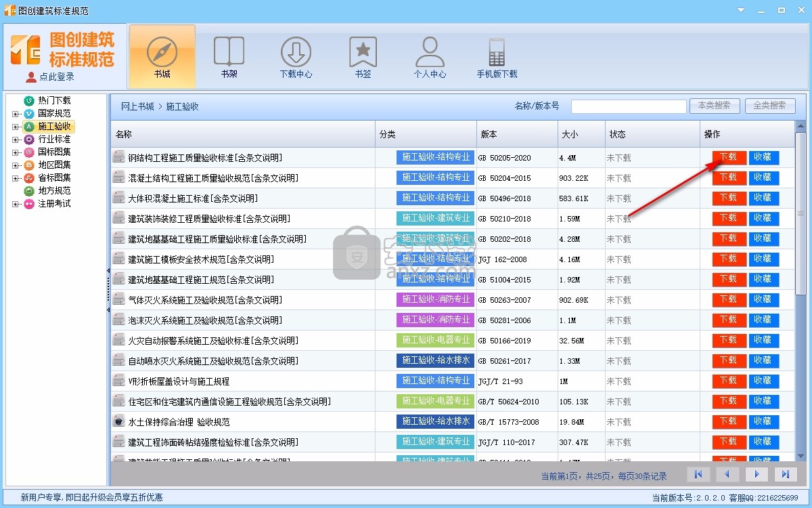Click the 热门下载 tree icon

(29, 100)
